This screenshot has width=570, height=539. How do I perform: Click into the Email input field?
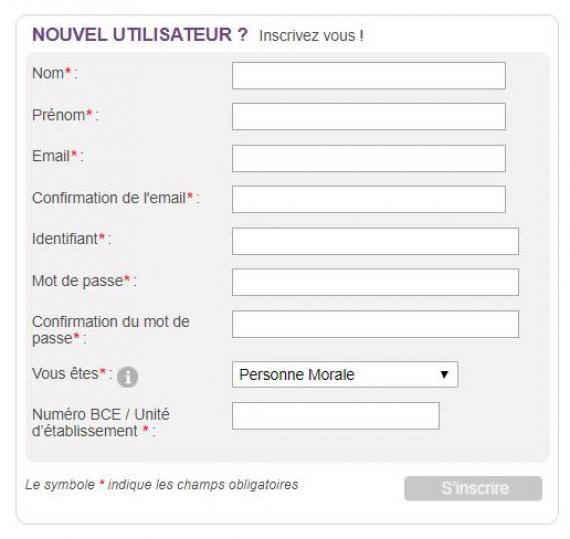(x=369, y=158)
